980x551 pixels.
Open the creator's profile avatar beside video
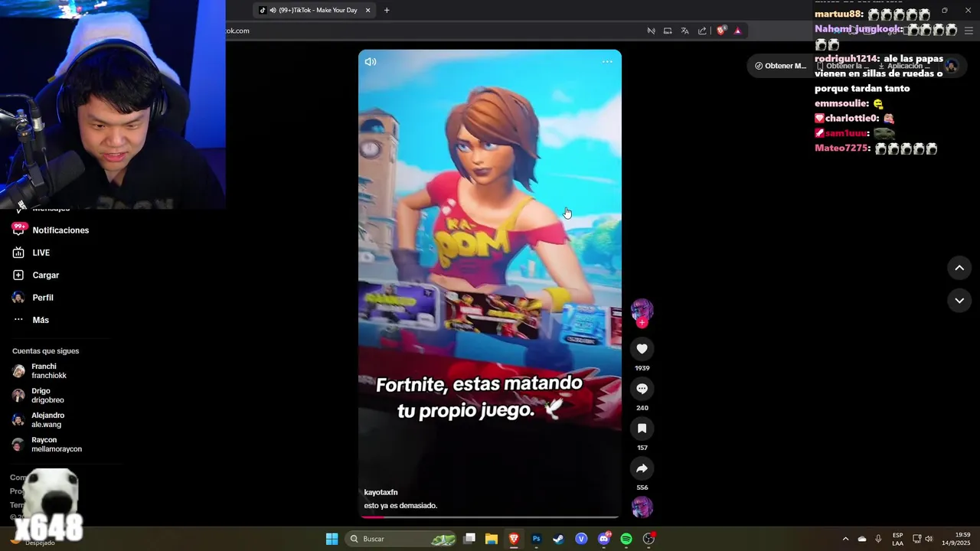click(x=642, y=309)
